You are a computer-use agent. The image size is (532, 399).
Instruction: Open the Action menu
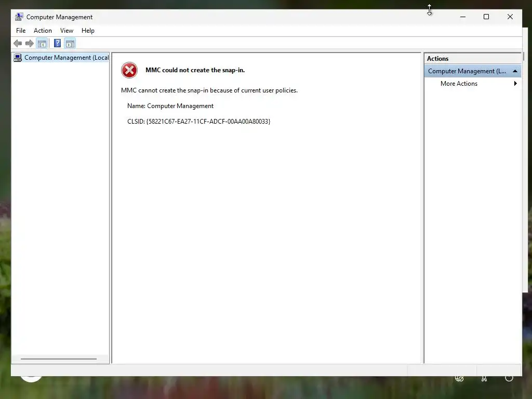(x=43, y=31)
